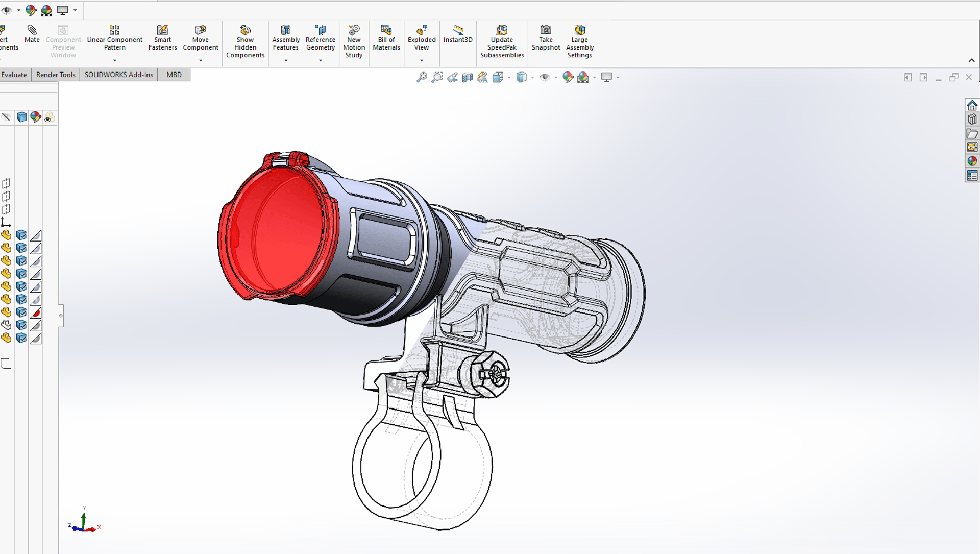The height and width of the screenshot is (554, 980).
Task: Click Display Mode column header cube
Action: tap(21, 117)
